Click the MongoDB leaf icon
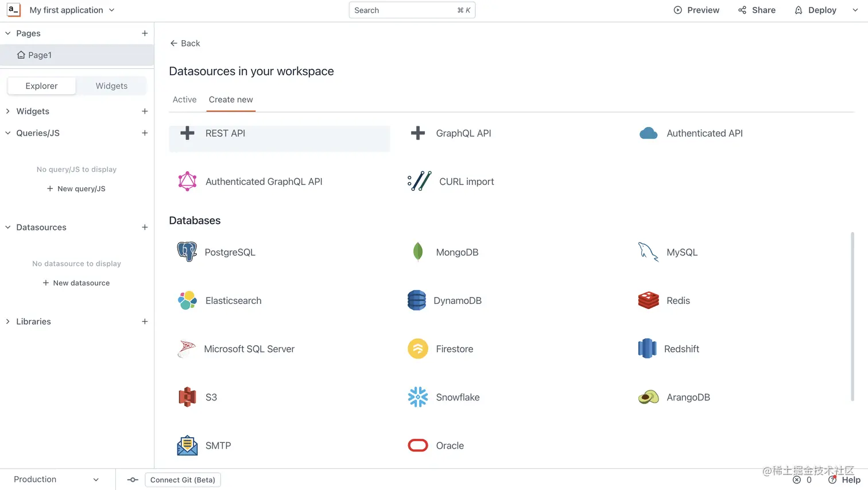Image resolution: width=868 pixels, height=490 pixels. tap(418, 252)
